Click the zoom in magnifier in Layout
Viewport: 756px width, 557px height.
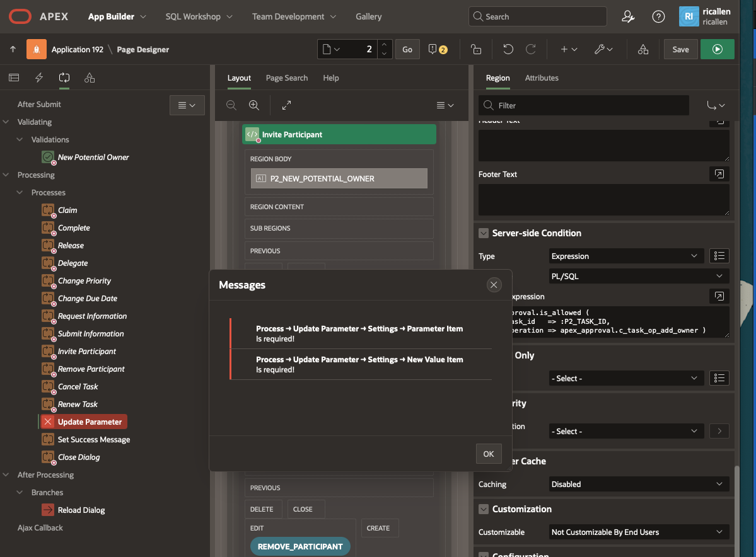253,105
